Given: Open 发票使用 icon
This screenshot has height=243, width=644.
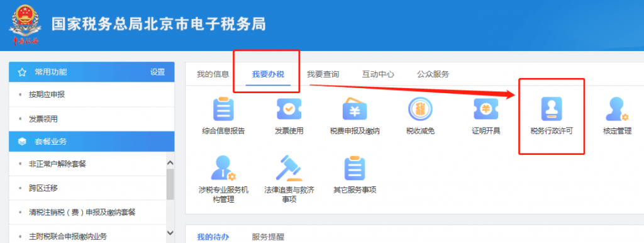Looking at the screenshot, I should click(x=289, y=110).
